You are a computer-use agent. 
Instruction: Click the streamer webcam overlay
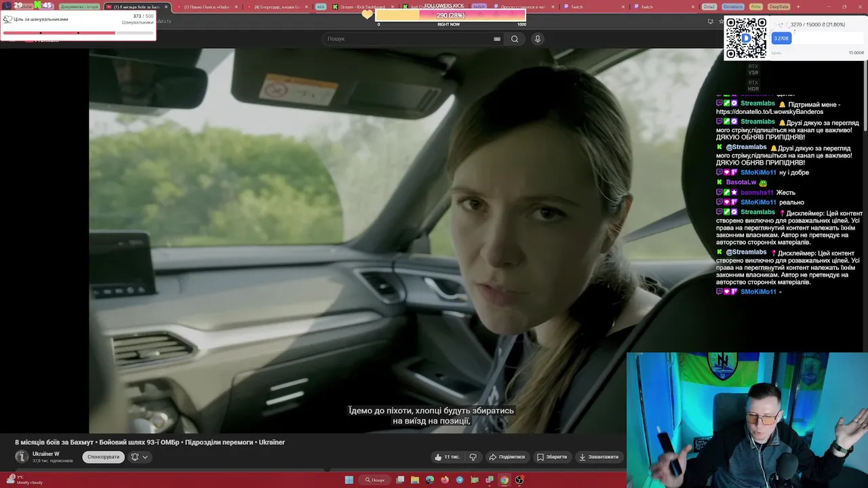747,420
